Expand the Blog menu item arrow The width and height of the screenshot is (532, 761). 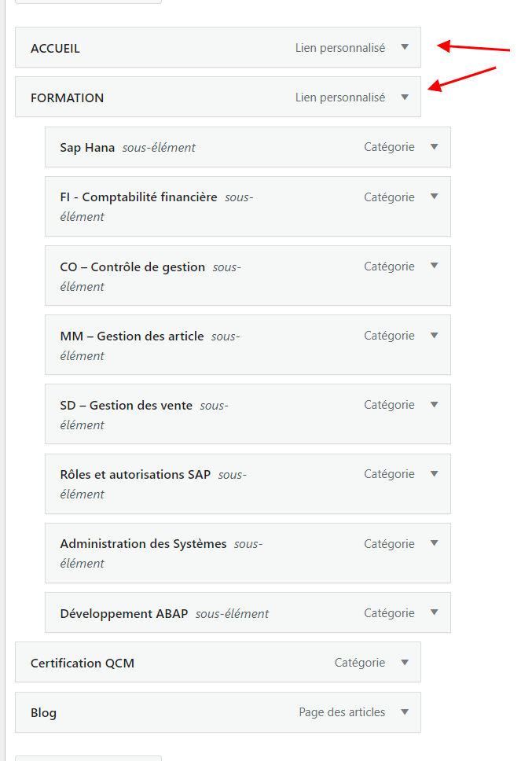[x=405, y=712]
